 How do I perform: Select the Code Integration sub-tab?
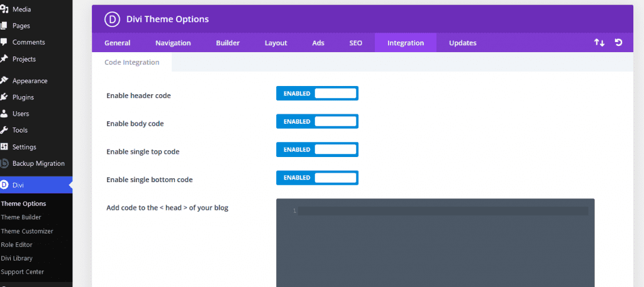click(132, 62)
